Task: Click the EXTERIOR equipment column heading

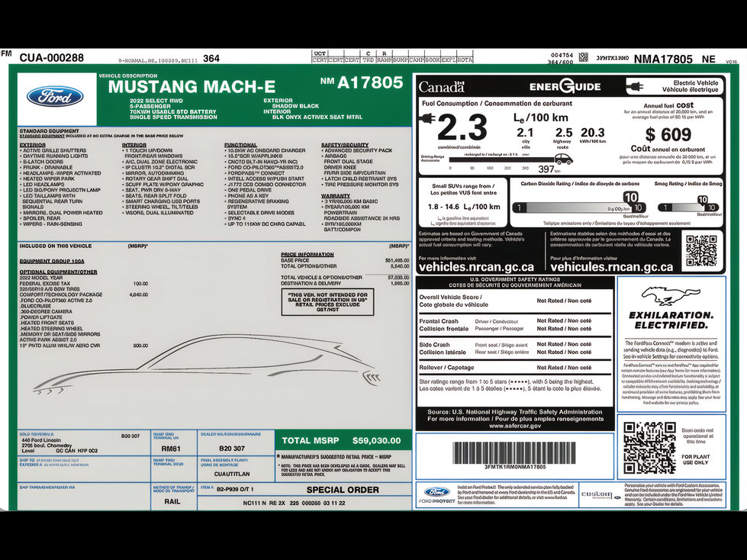Action: 32,145
